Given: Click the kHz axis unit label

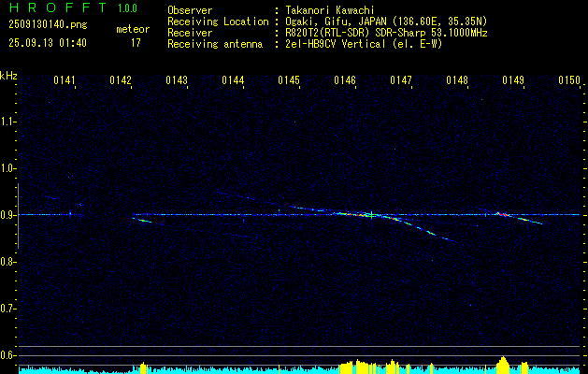Looking at the screenshot, I should pyautogui.click(x=8, y=76).
